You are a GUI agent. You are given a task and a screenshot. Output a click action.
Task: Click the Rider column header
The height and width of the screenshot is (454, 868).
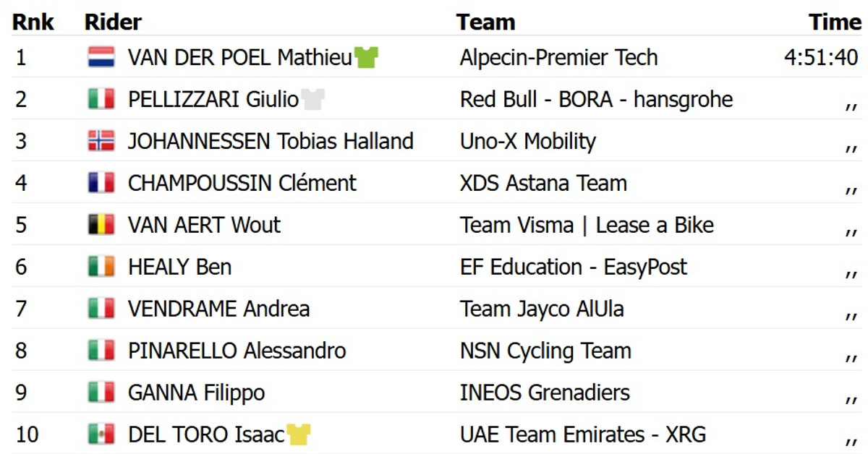113,22
